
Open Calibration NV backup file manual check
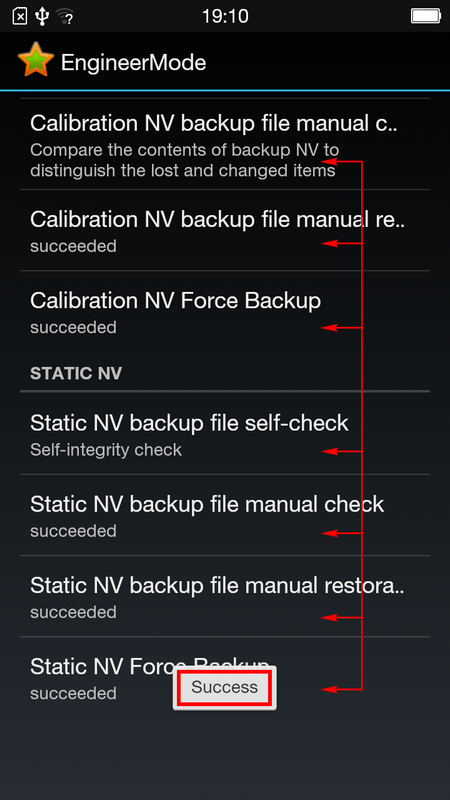pos(225,144)
